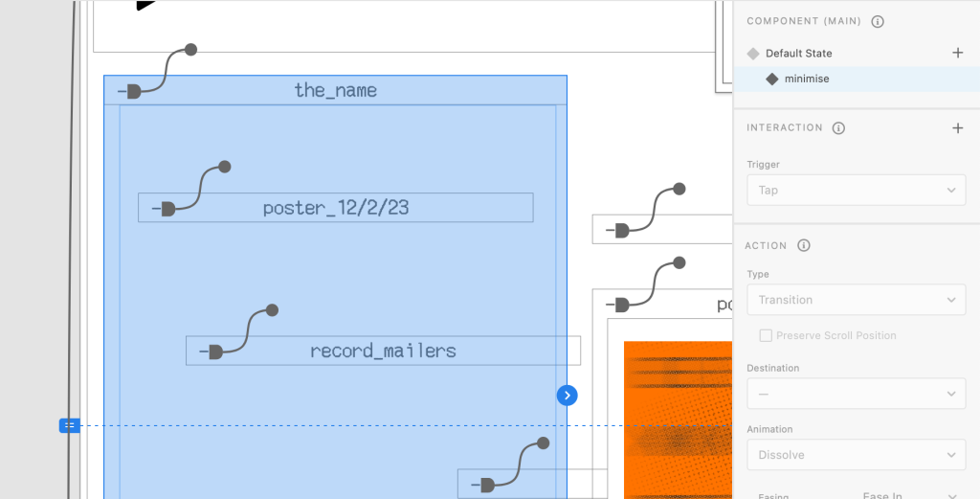The height and width of the screenshot is (499, 980).
Task: Open the Type dropdown showing Transition
Action: [856, 300]
